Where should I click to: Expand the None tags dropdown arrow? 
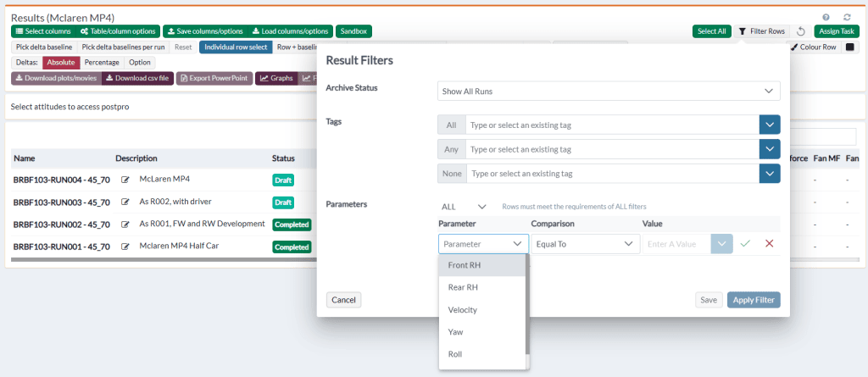click(x=770, y=174)
